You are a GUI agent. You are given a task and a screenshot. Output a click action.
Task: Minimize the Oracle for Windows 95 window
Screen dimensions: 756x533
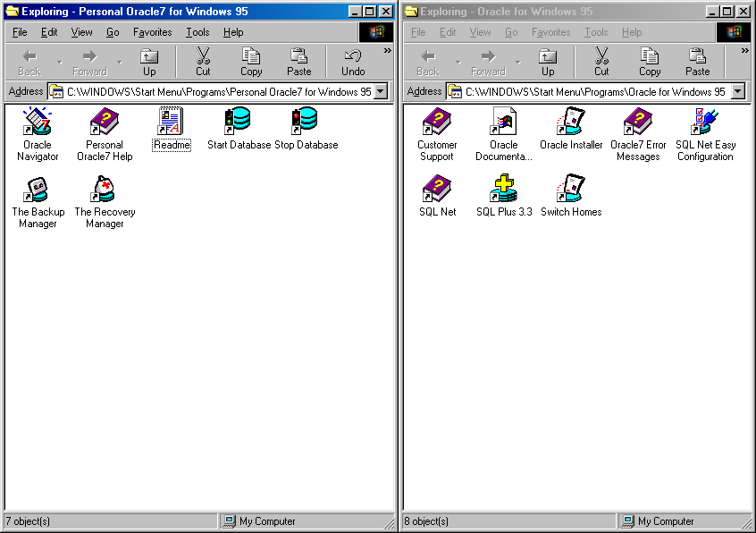(712, 12)
